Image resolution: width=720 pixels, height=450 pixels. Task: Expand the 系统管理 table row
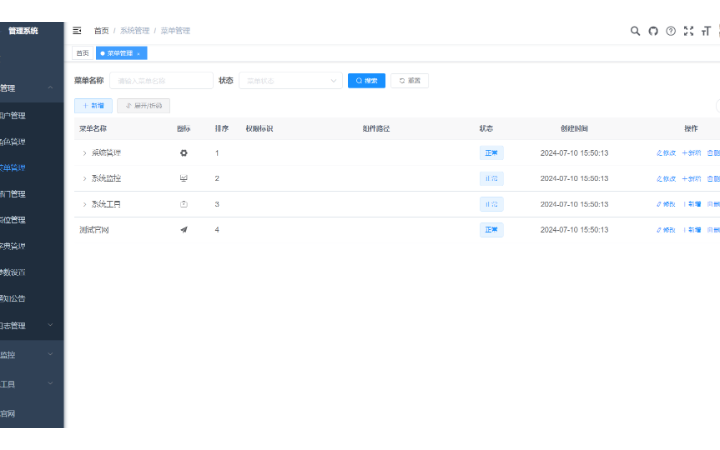(84, 153)
